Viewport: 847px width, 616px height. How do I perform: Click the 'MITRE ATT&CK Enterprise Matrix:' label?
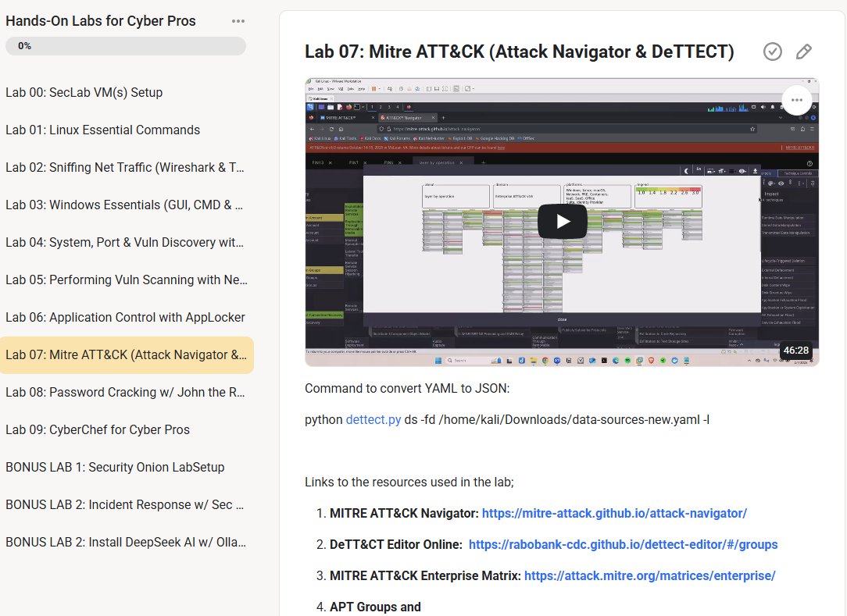tap(425, 576)
